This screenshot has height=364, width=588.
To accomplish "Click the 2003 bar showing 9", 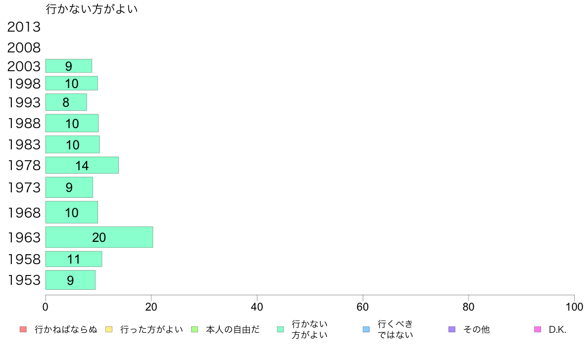I will pos(69,66).
